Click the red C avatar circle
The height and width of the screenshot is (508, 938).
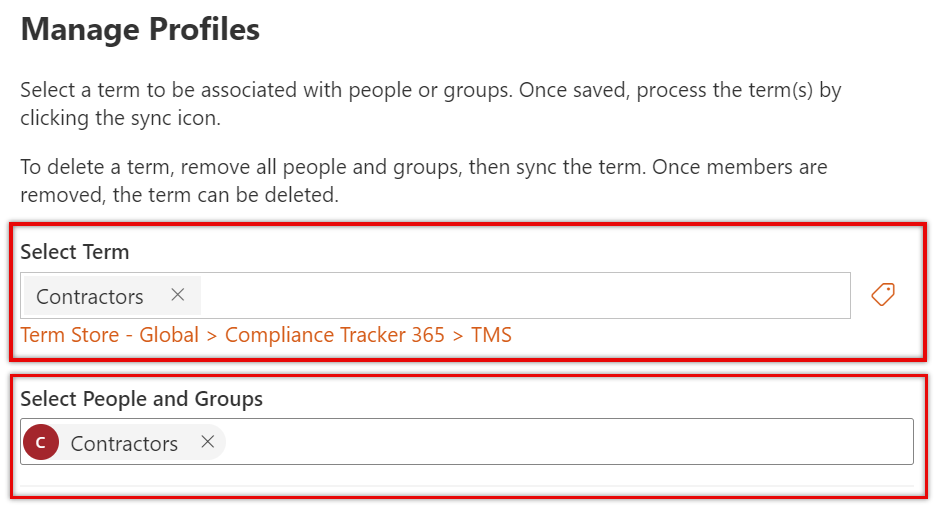[x=41, y=442]
